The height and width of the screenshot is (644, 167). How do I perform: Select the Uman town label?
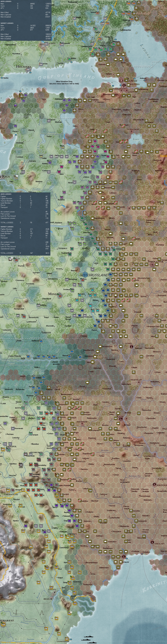tap(116, 475)
